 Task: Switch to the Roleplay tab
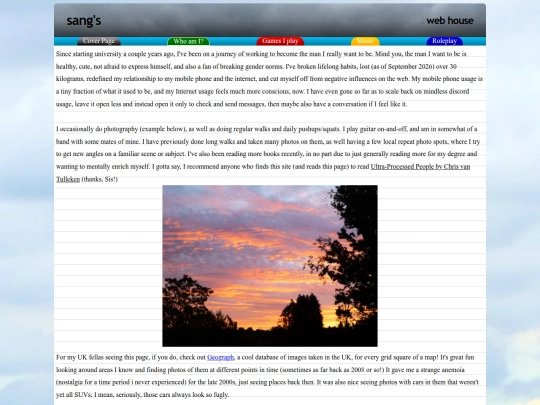click(445, 41)
